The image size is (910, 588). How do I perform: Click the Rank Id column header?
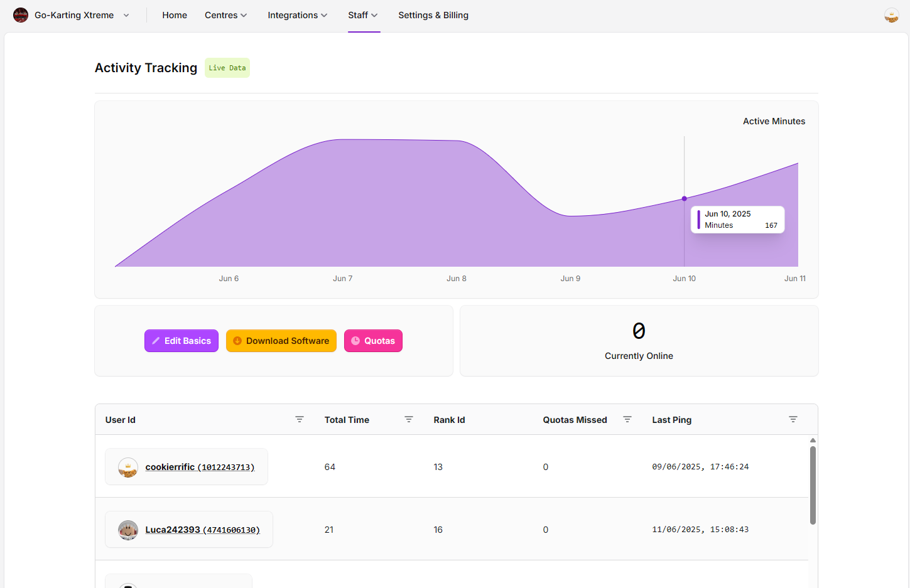449,420
